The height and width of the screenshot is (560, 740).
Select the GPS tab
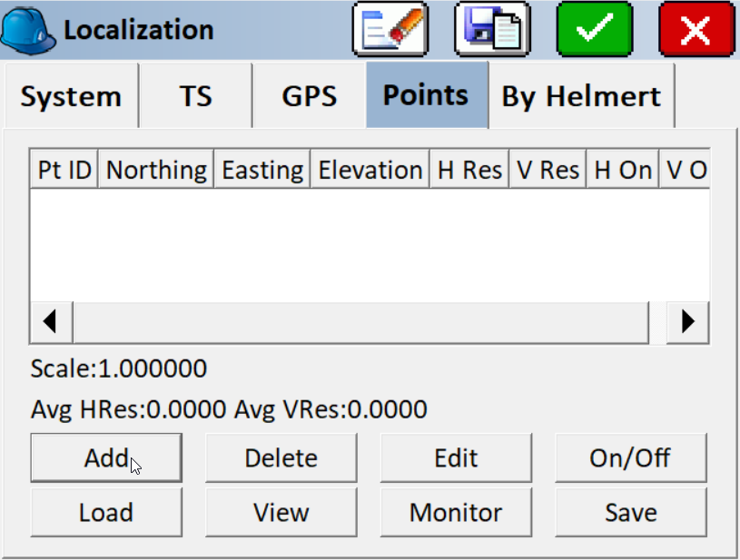(309, 94)
